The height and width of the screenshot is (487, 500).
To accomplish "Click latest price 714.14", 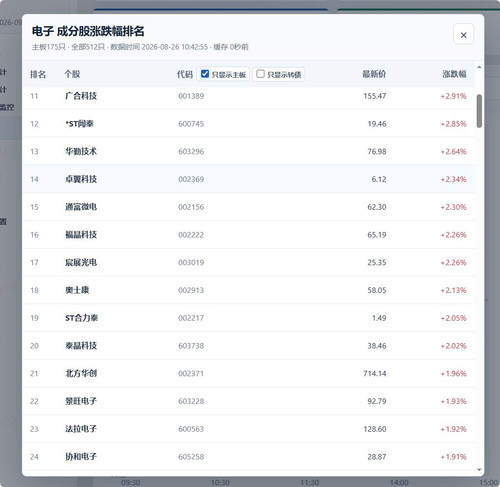I will coord(375,373).
